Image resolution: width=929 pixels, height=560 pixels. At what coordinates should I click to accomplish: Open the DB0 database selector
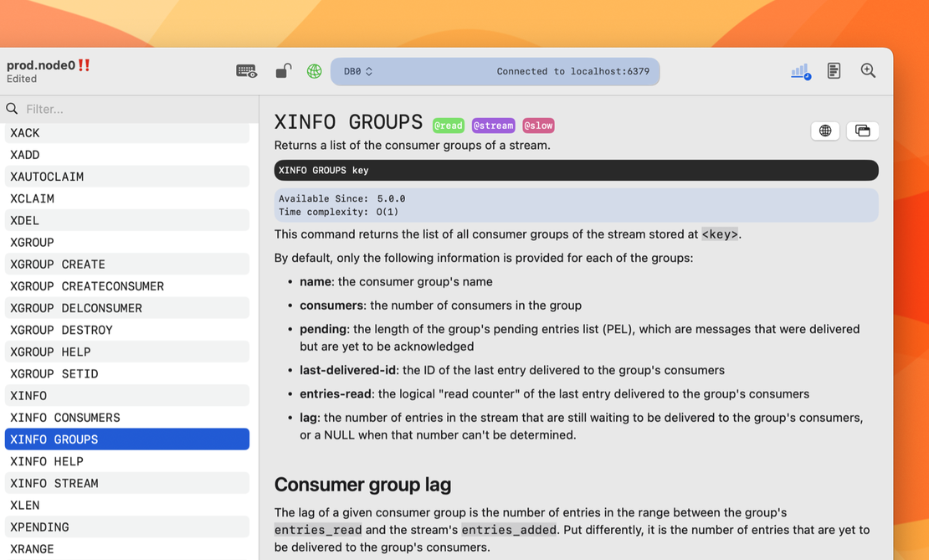pos(358,72)
